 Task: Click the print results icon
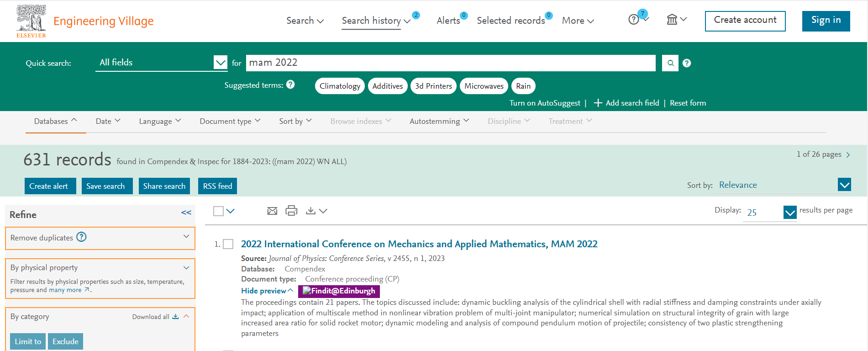point(291,211)
